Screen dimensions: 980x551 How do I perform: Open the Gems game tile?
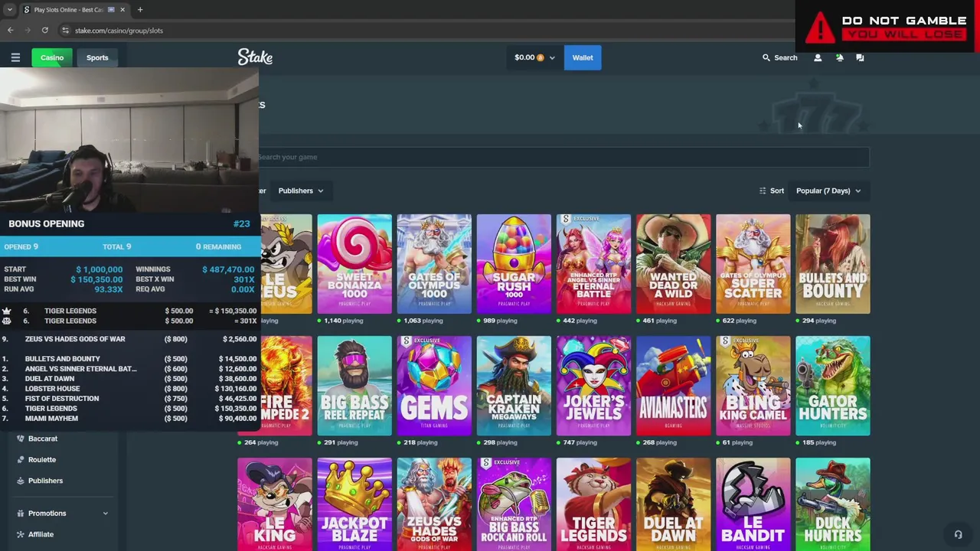(434, 386)
